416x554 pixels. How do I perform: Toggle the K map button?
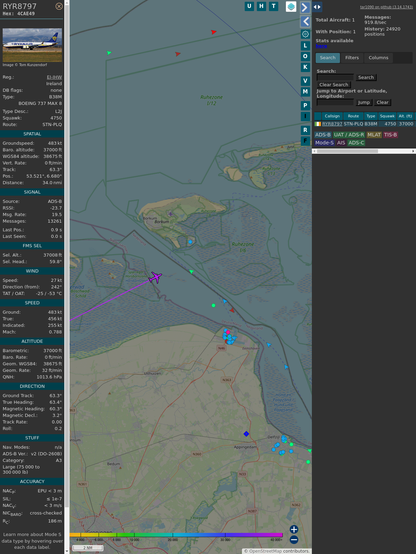[305, 67]
